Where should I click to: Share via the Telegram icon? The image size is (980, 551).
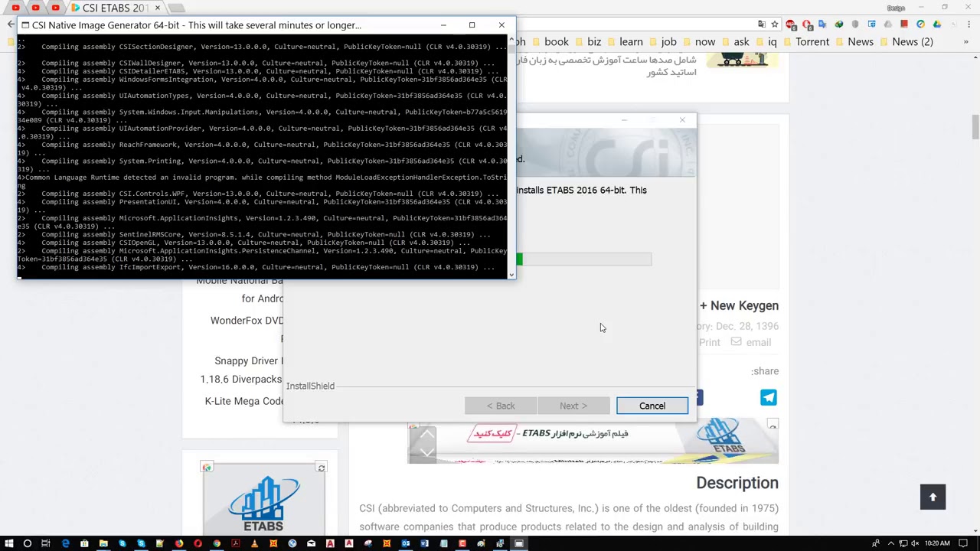(768, 397)
